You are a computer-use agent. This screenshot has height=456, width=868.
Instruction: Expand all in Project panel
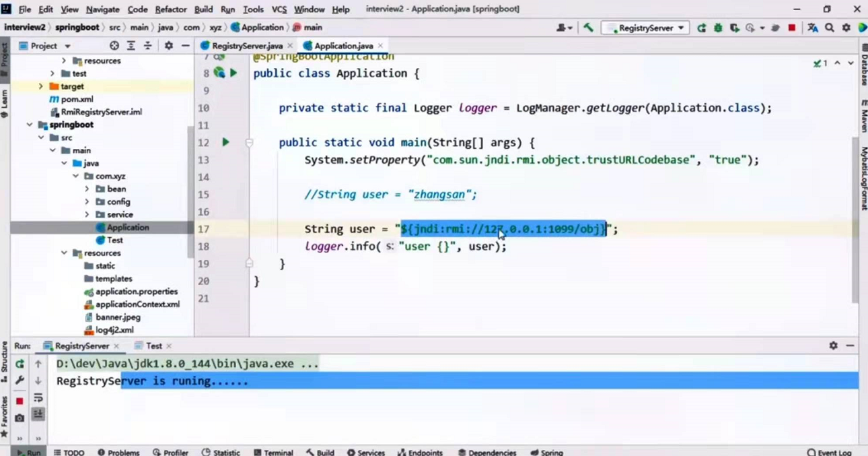point(131,46)
